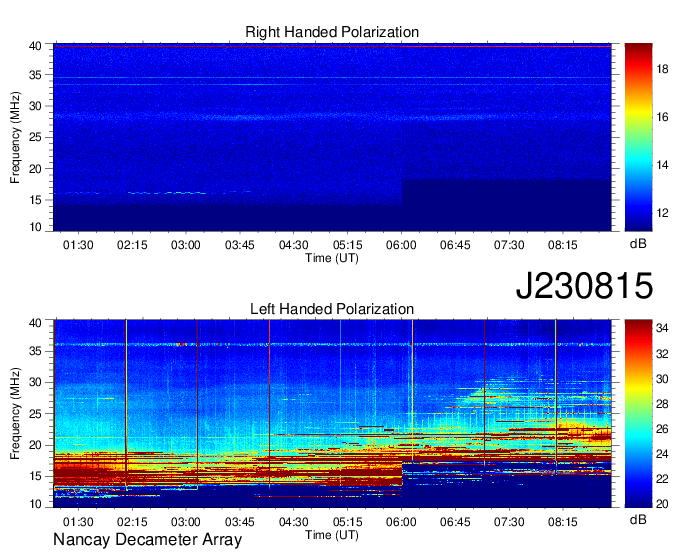Click the "04:30" time tick on the Left Handed plot

click(294, 522)
